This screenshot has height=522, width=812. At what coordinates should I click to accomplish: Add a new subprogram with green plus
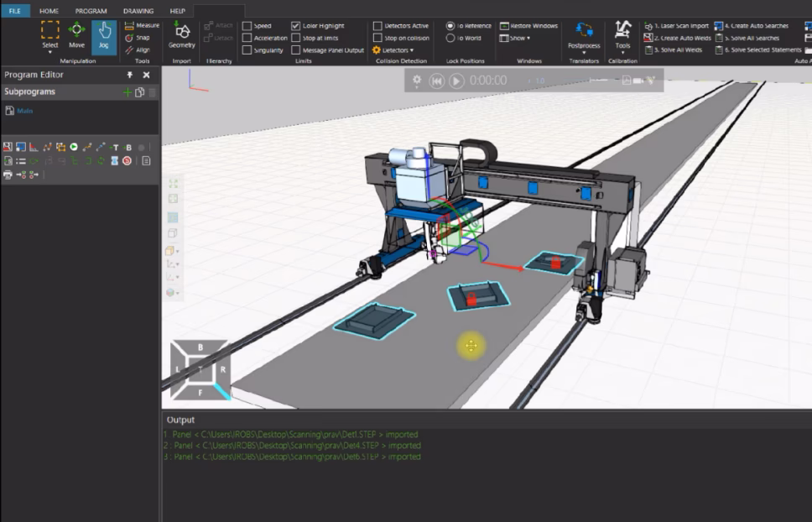128,91
